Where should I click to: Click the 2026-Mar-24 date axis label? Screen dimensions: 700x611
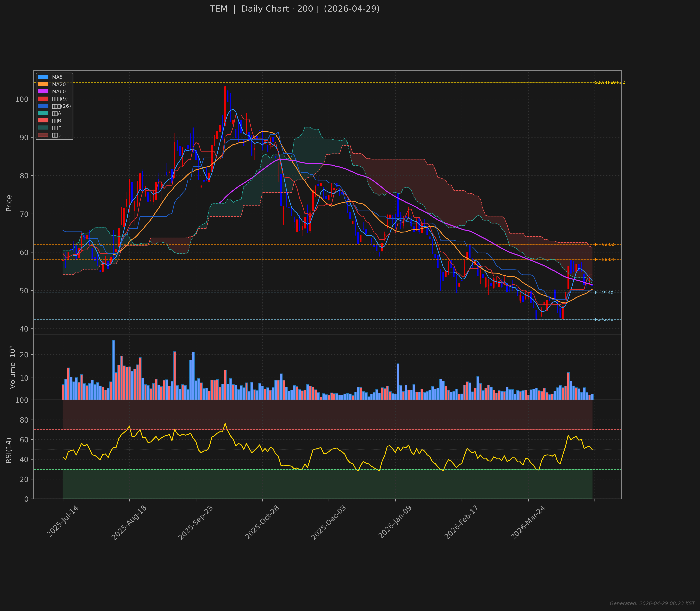pyautogui.click(x=528, y=522)
